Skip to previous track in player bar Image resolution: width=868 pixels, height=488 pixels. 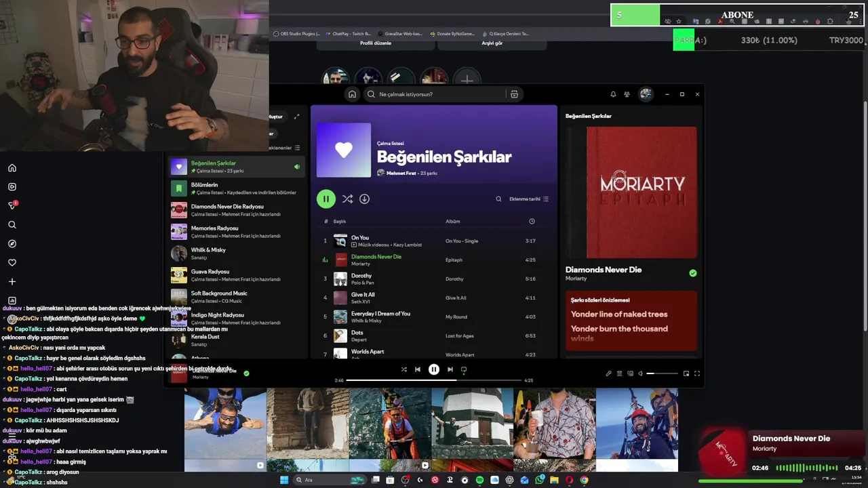(418, 369)
